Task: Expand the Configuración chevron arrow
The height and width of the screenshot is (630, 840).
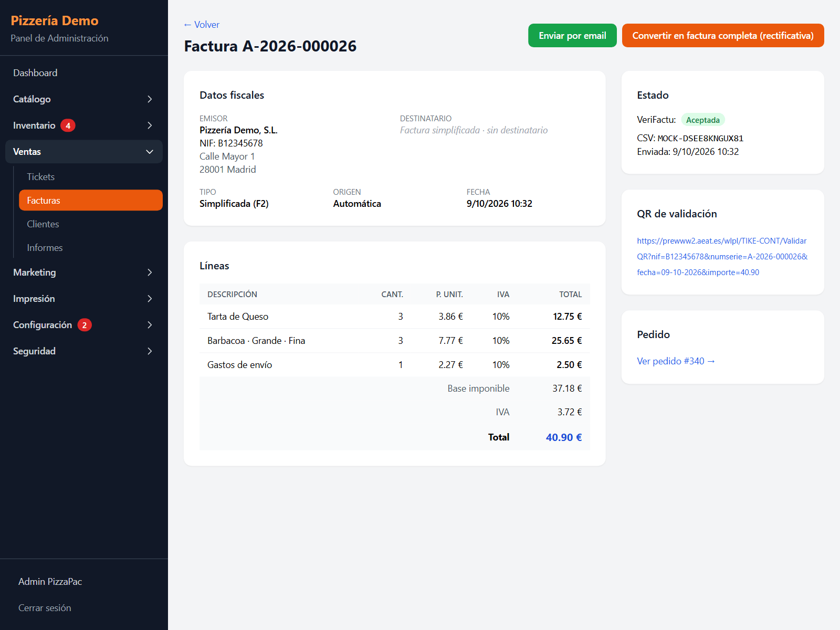Action: [x=150, y=325]
